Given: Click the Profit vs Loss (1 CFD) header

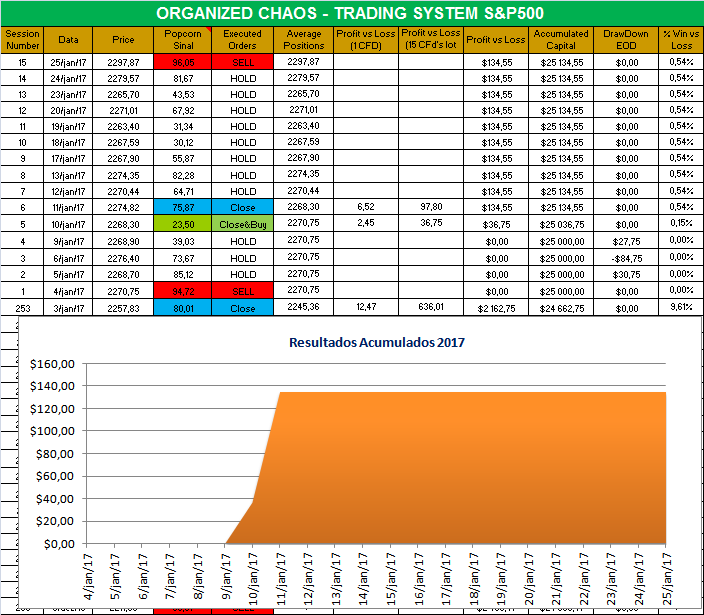Looking at the screenshot, I should point(366,40).
